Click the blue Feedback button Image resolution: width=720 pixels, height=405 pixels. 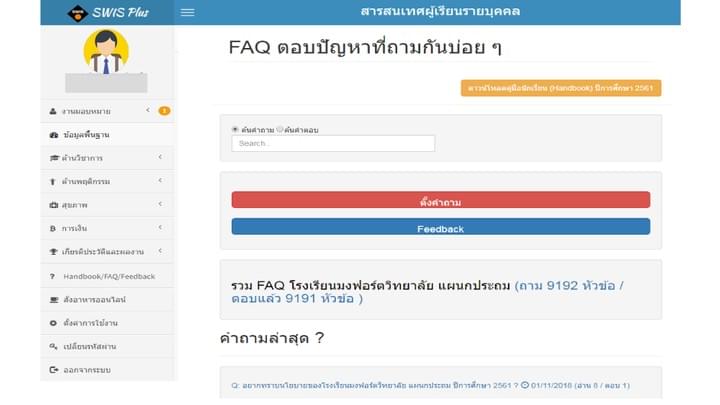tap(441, 227)
